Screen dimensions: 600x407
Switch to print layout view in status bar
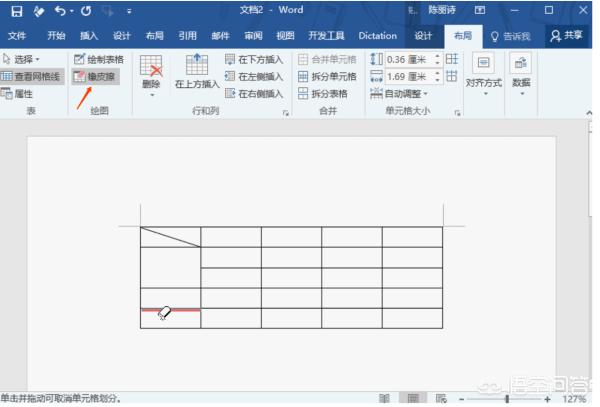(x=413, y=398)
